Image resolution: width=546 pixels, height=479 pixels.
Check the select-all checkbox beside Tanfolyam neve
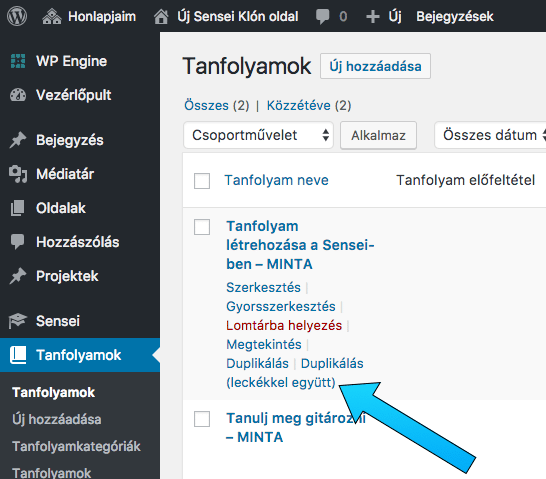click(x=202, y=181)
